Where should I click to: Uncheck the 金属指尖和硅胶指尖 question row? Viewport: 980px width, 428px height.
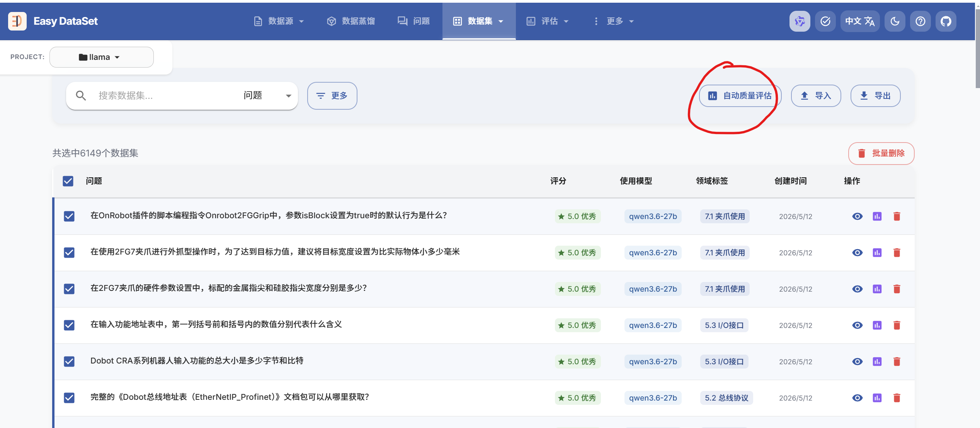[69, 289]
